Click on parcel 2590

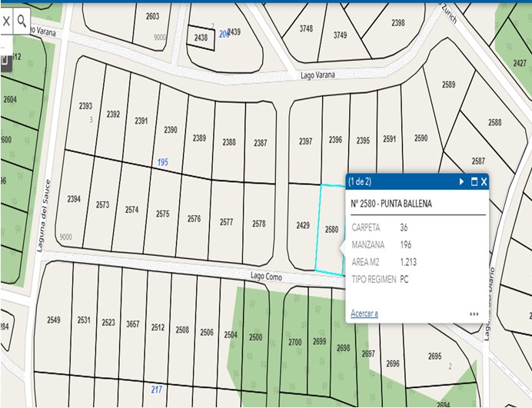point(421,138)
